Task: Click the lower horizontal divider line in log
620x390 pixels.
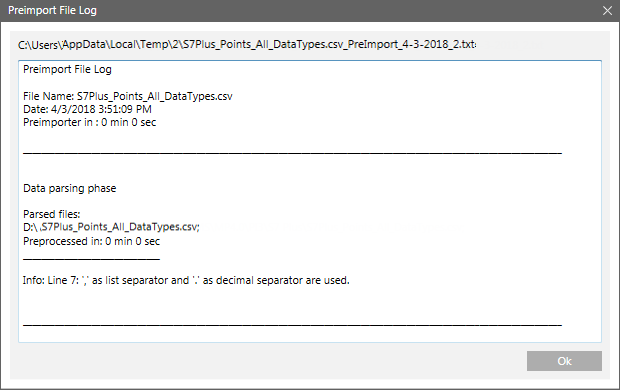Action: click(292, 325)
